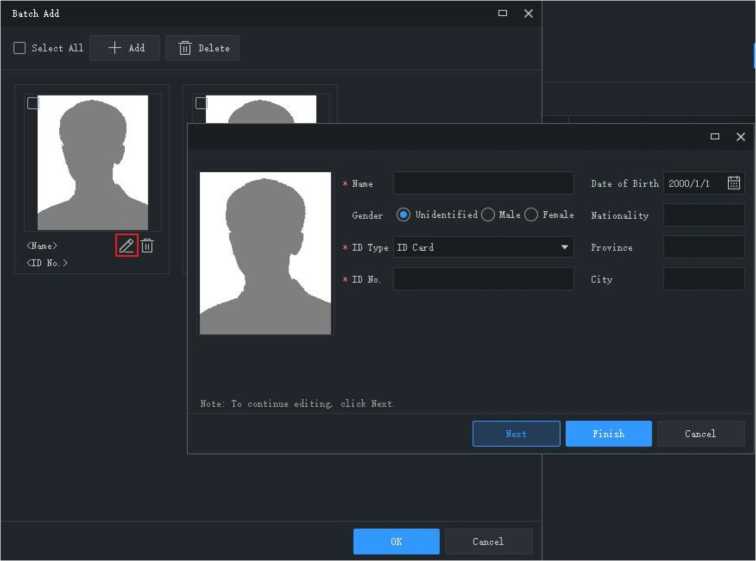
Task: Click the pencil edit icon under first photo
Action: click(x=126, y=245)
